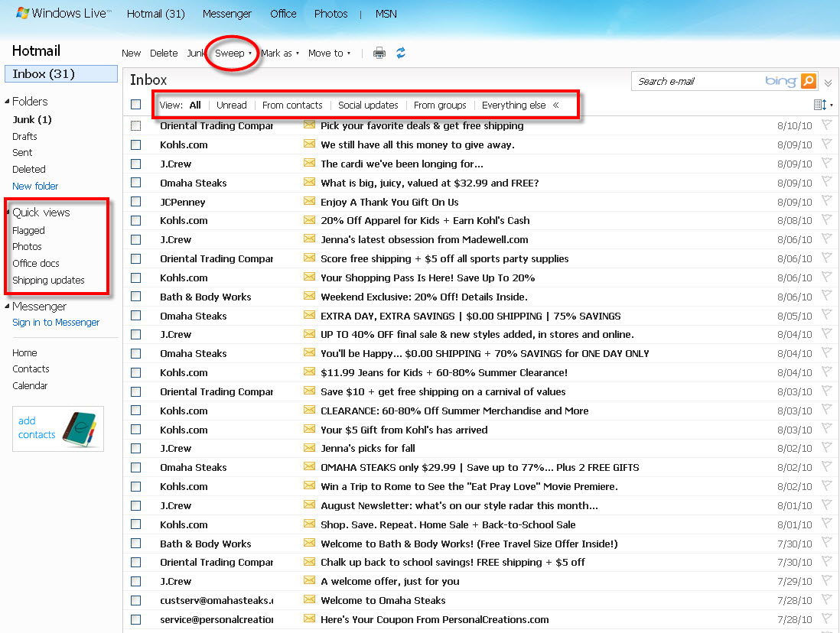The width and height of the screenshot is (840, 633).
Task: Select checkbox beside JCPenney email
Action: click(x=136, y=202)
